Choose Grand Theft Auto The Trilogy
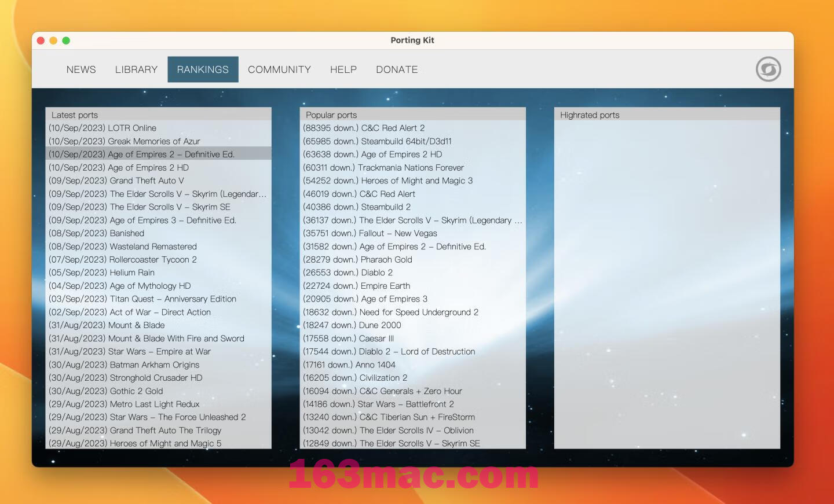 point(158,431)
